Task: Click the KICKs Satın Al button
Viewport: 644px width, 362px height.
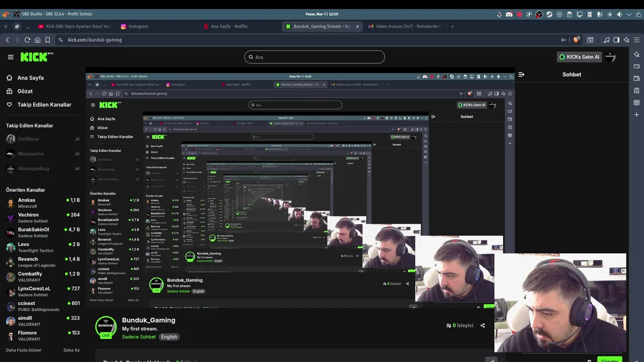Action: (x=579, y=57)
